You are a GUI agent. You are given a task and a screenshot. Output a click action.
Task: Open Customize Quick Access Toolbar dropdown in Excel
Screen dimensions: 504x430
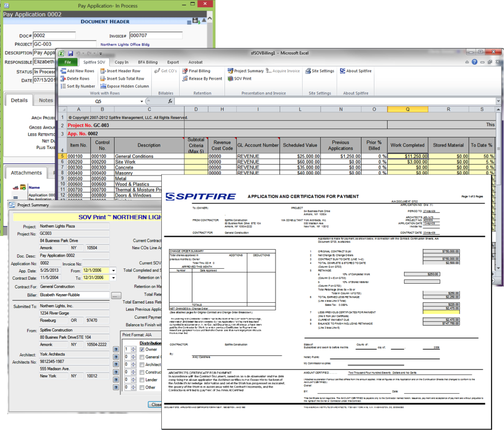pyautogui.click(x=101, y=53)
